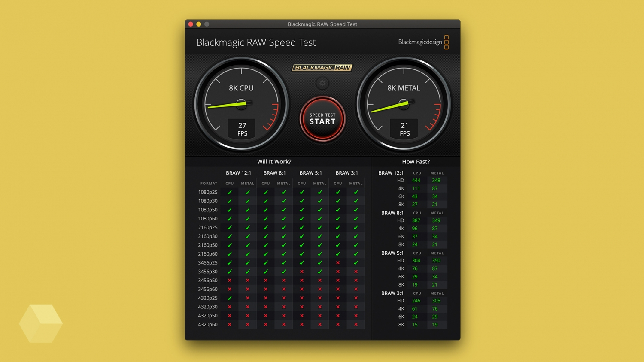The width and height of the screenshot is (644, 362).
Task: Click BRAW 12:1 HD CPU value 444
Action: coord(416,181)
